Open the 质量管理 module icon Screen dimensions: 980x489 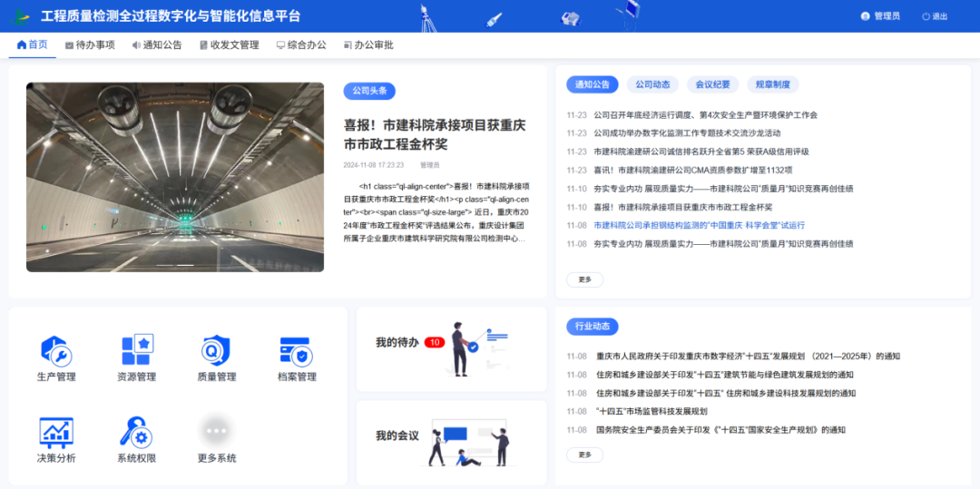pyautogui.click(x=216, y=350)
